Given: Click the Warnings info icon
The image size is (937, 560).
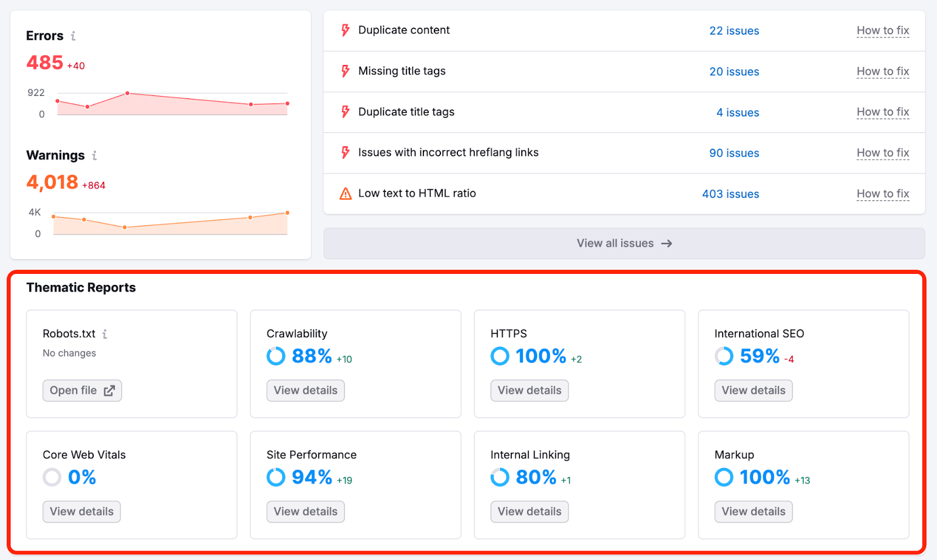Looking at the screenshot, I should tap(94, 156).
